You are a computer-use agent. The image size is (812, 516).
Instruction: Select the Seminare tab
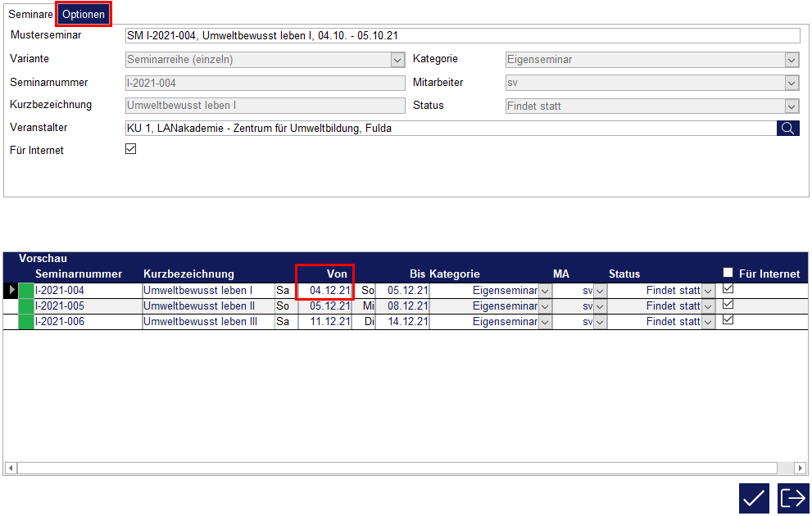[x=30, y=15]
